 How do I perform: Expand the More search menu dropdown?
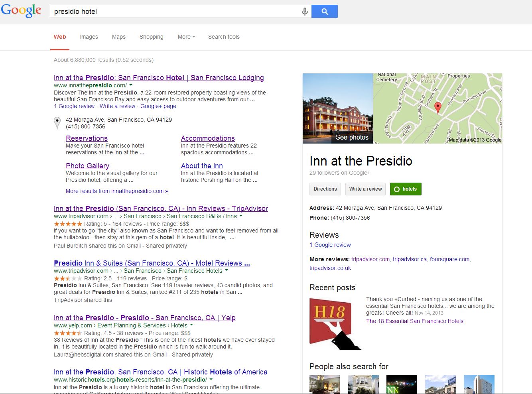click(186, 37)
